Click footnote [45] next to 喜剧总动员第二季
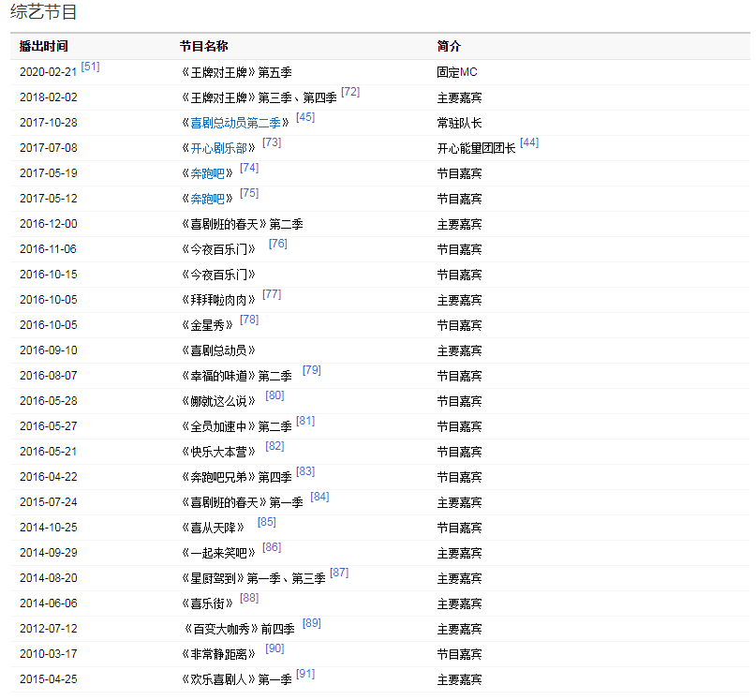The height and width of the screenshot is (700, 756). [305, 117]
